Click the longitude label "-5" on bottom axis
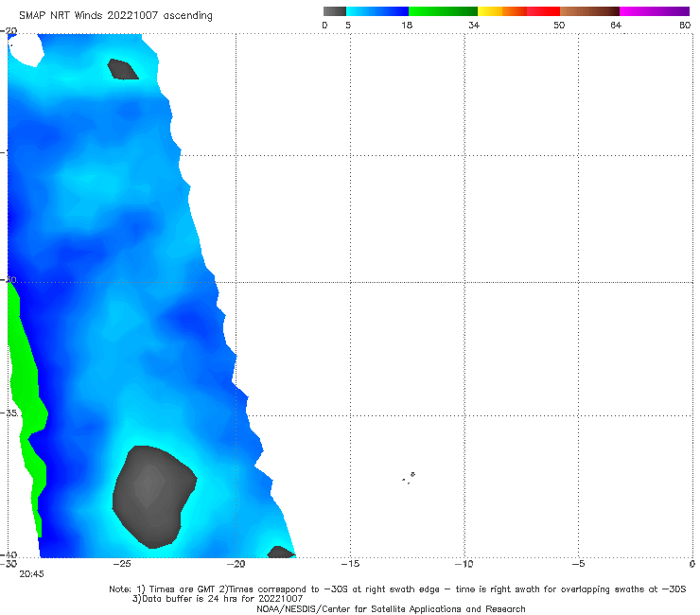Viewport: 700px width, 615px height. [x=578, y=564]
